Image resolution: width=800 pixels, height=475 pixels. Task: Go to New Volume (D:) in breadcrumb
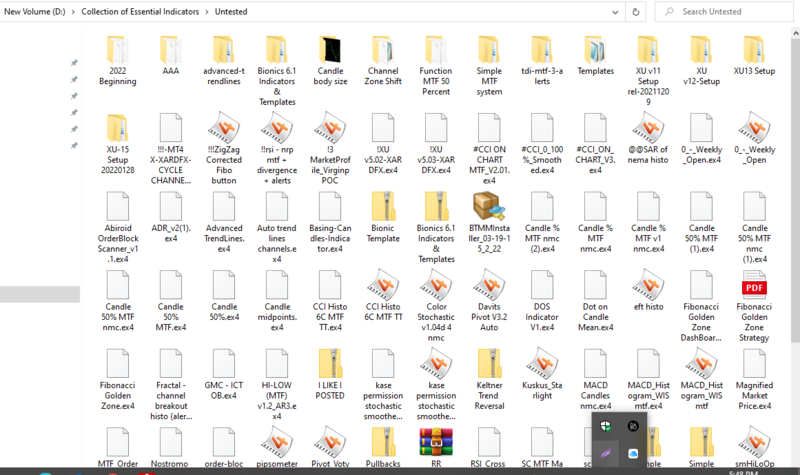coord(35,12)
